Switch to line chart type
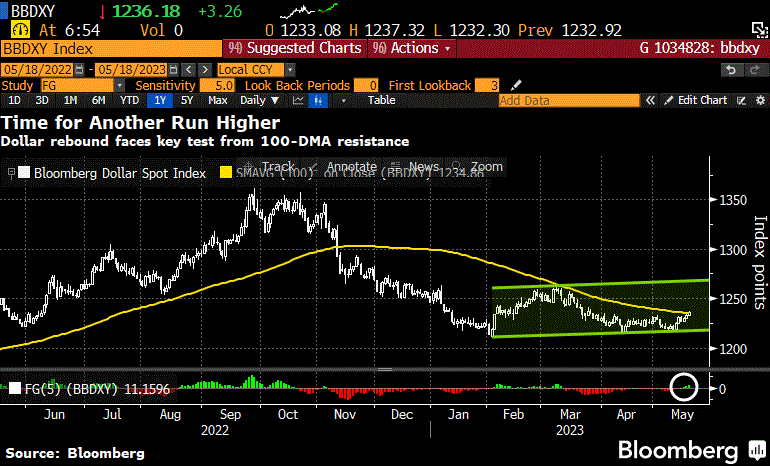Image resolution: width=770 pixels, height=466 pixels. 298,101
